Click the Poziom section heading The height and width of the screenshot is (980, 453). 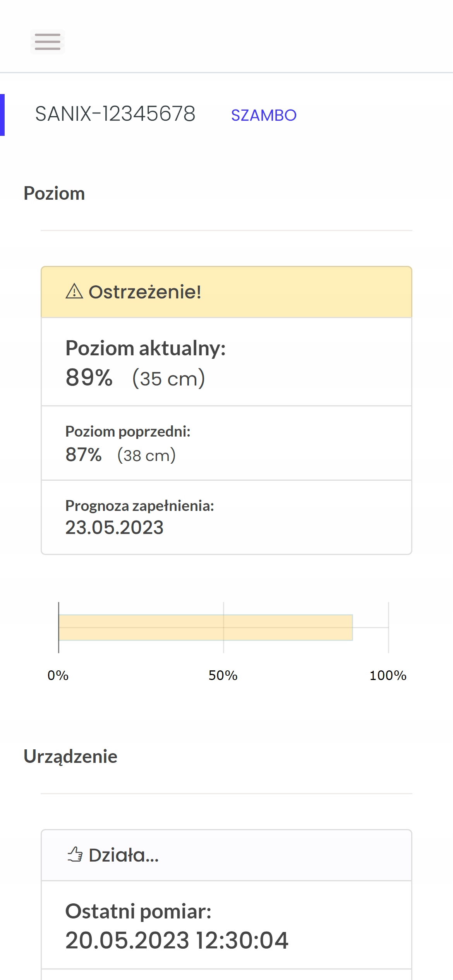[54, 193]
